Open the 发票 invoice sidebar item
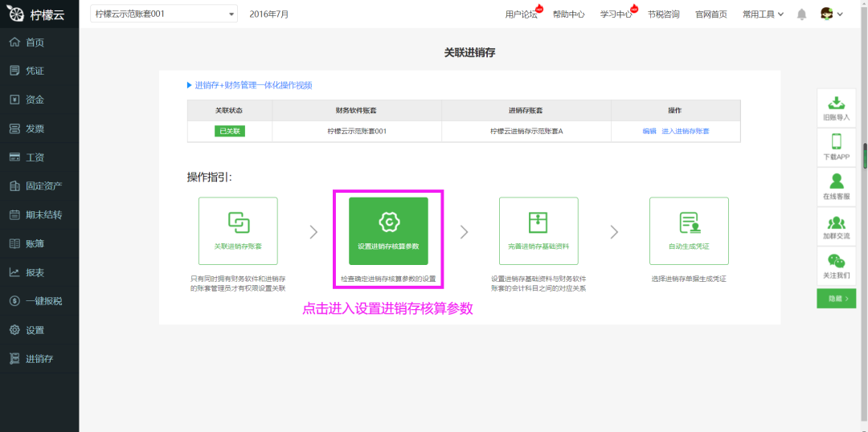This screenshot has width=868, height=432. point(39,128)
